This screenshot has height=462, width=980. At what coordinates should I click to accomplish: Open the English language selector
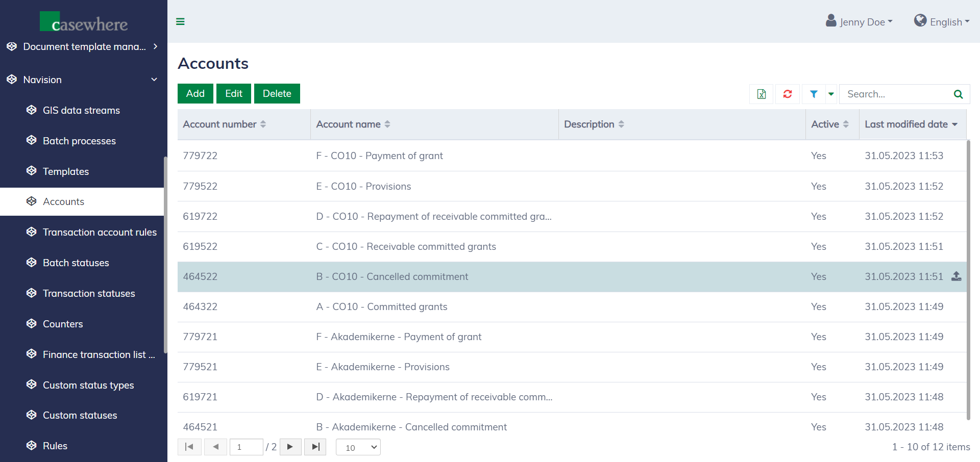pos(942,21)
